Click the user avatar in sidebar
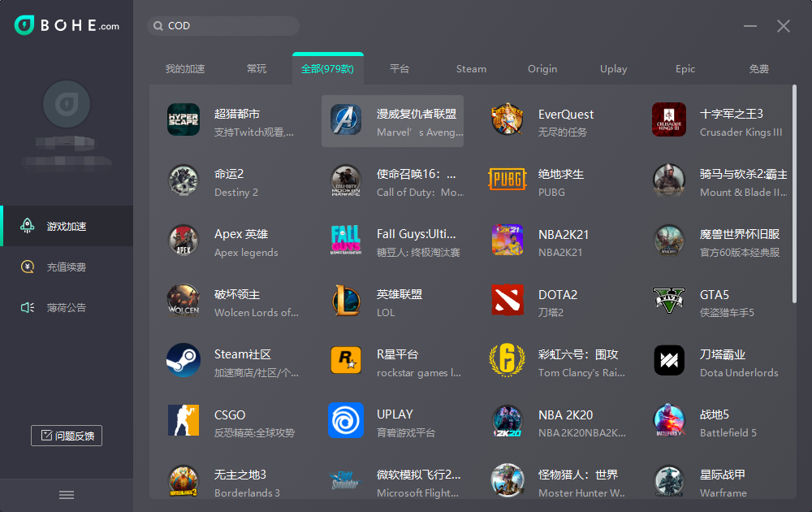Image resolution: width=812 pixels, height=512 pixels. coord(67,104)
